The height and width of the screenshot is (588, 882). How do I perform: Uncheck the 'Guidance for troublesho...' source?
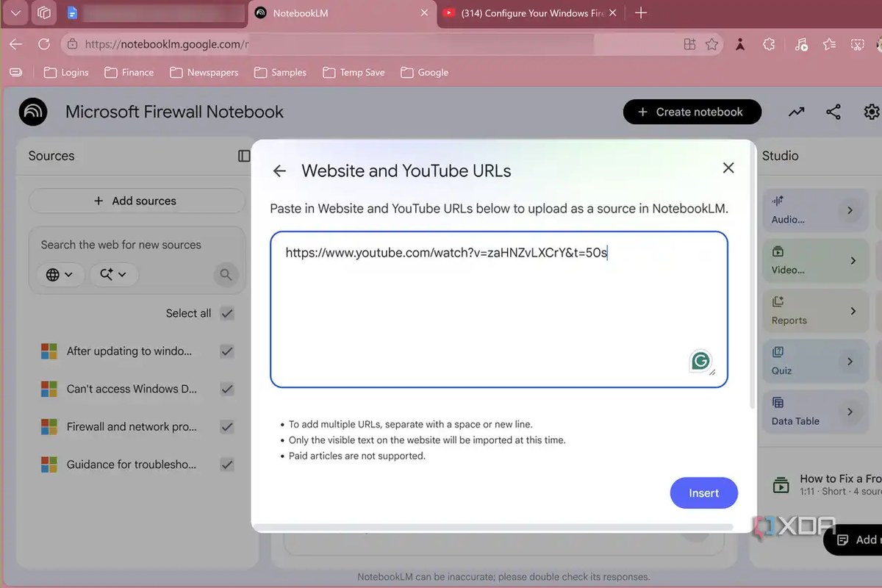pos(227,465)
